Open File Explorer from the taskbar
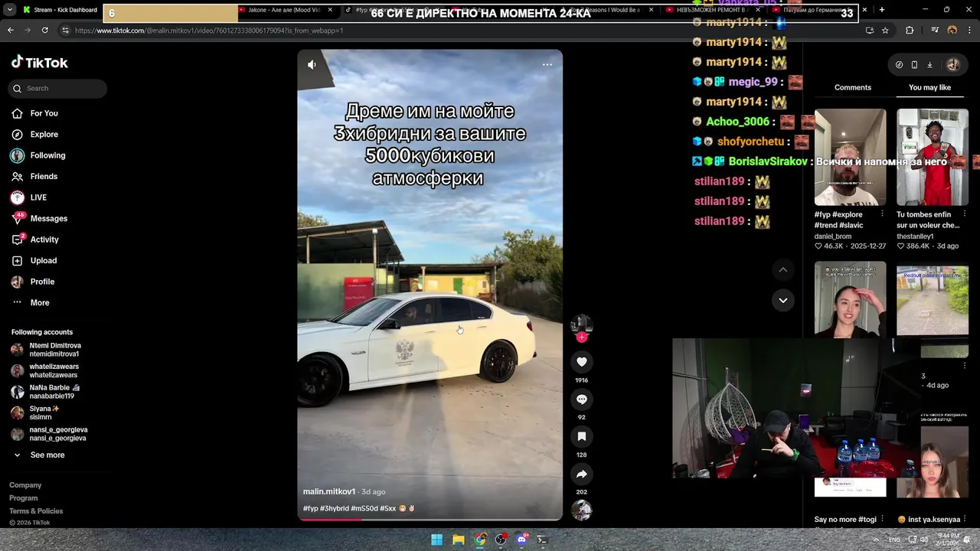 (x=458, y=540)
